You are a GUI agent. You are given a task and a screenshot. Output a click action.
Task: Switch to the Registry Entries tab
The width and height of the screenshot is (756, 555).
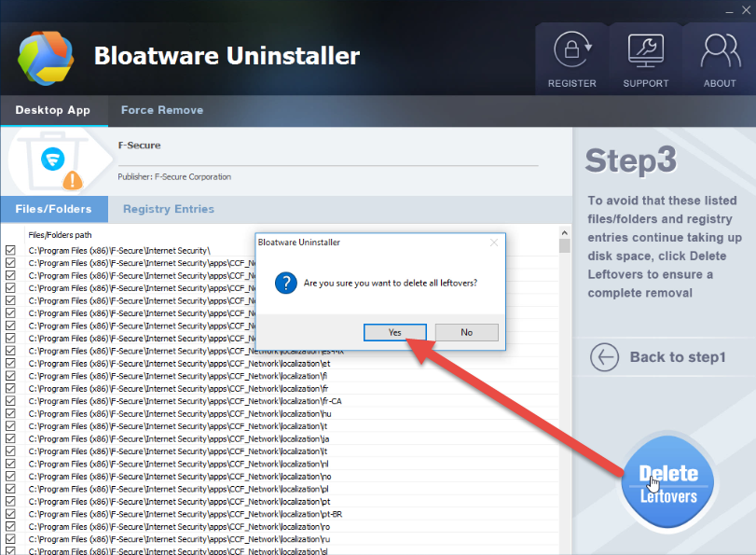[x=169, y=209]
